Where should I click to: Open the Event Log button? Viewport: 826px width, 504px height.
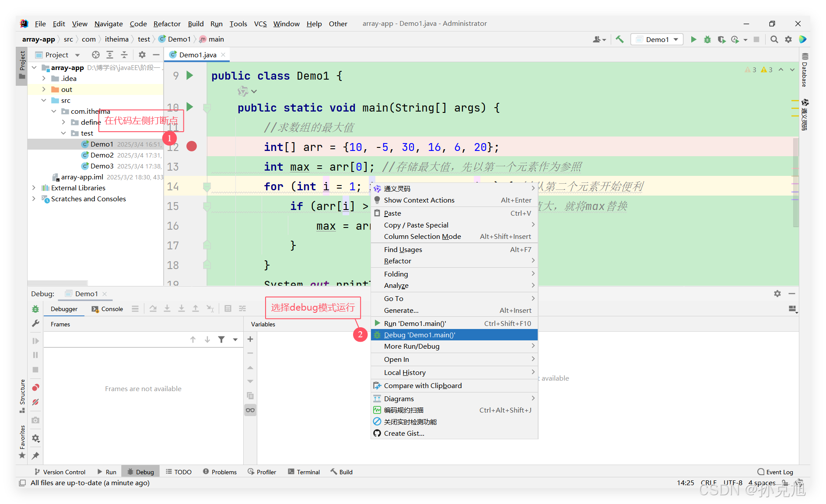(775, 472)
